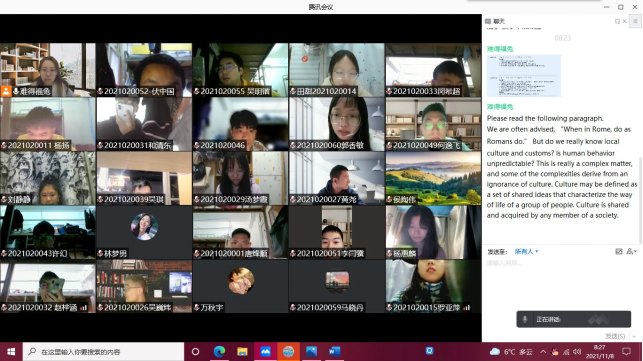643x361 pixels.
Task: Click the Windows search box in taskbar
Action: (x=103, y=352)
